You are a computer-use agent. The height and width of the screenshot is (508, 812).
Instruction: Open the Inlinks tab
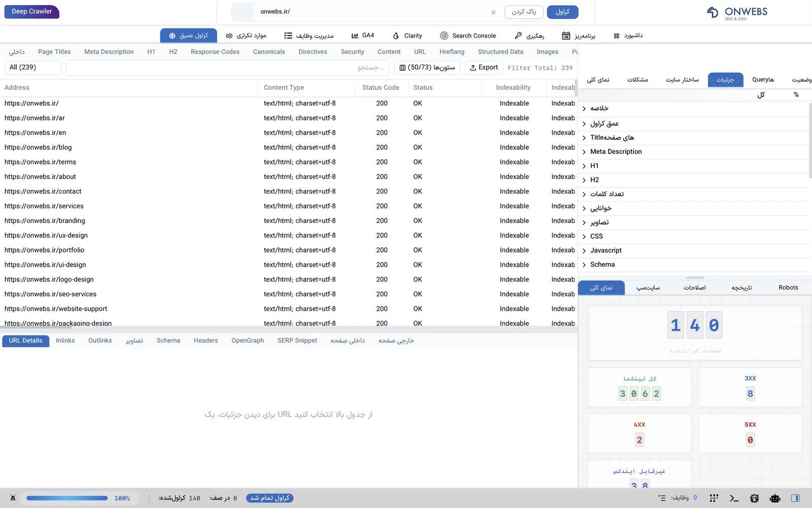click(65, 341)
